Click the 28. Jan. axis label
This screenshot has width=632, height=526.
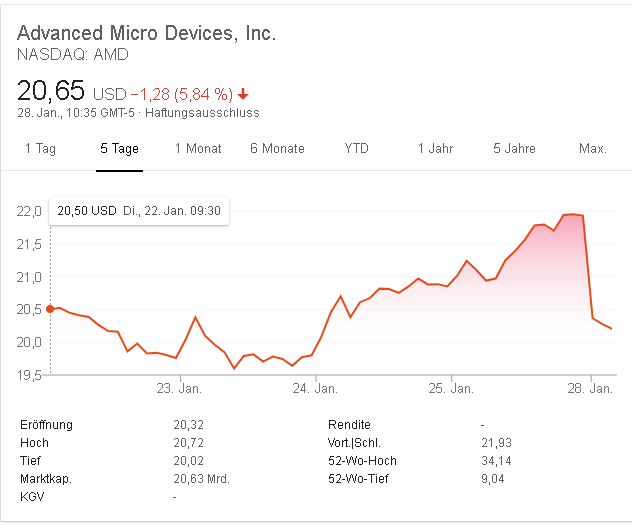click(x=590, y=389)
